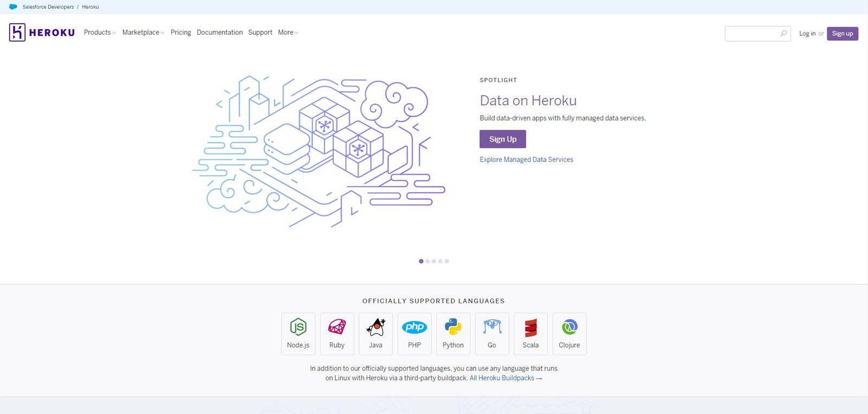Click the Salesforce cloud icon

(13, 7)
